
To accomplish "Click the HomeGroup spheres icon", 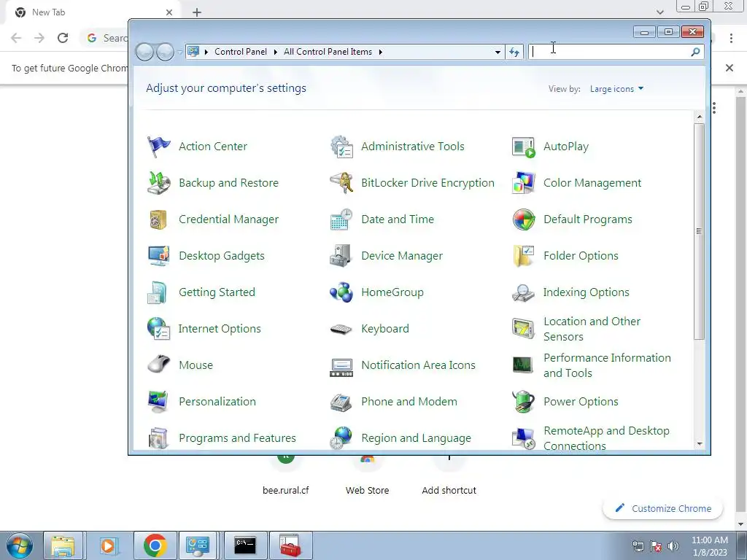I will 341,292.
